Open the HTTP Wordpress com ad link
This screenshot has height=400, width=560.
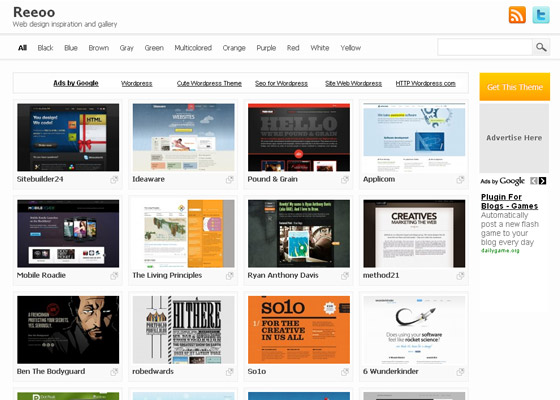[x=425, y=84]
